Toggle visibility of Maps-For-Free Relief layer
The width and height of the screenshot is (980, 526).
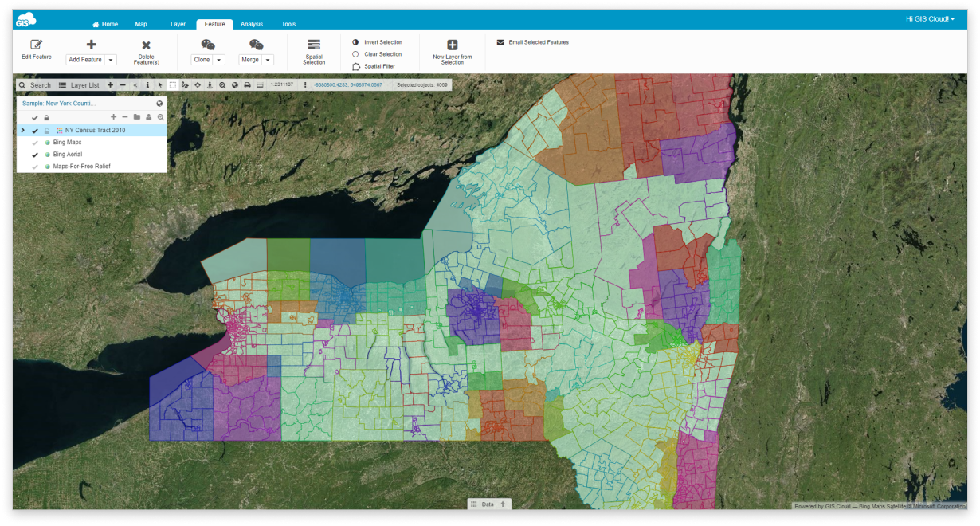35,167
